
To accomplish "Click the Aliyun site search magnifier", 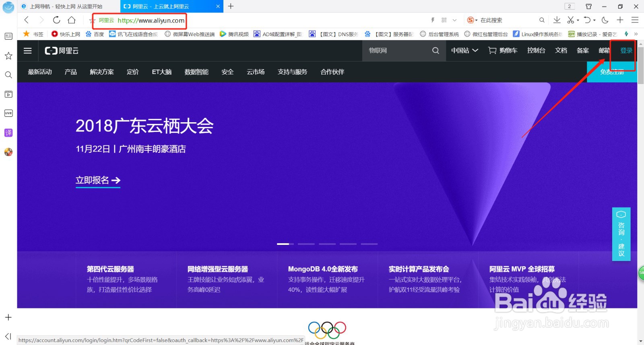I will tap(436, 51).
